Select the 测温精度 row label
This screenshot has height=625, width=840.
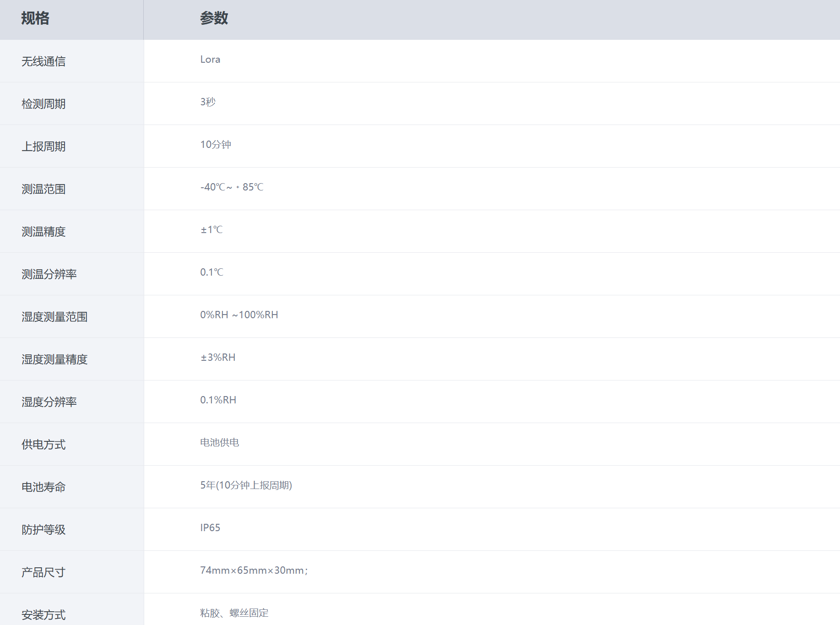pos(43,232)
